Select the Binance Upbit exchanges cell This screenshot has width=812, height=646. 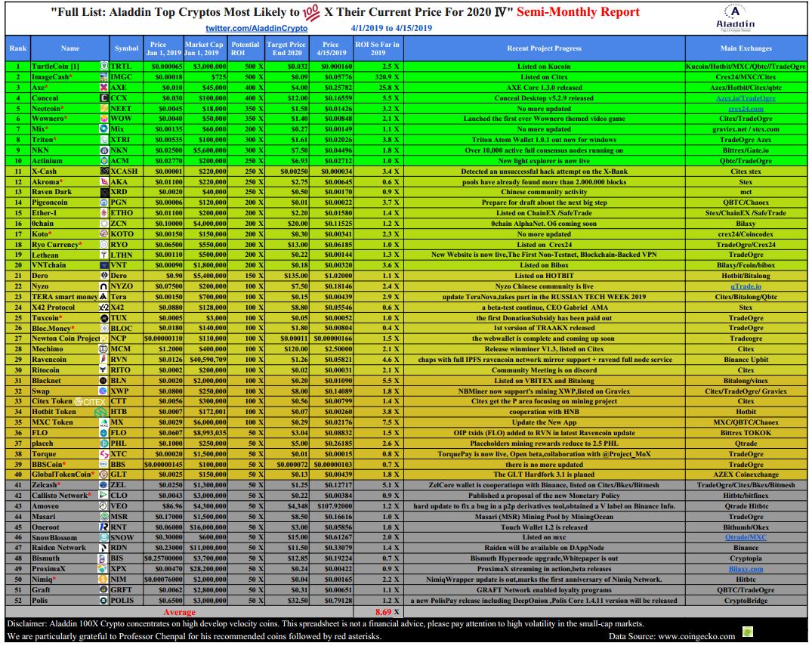(x=746, y=359)
